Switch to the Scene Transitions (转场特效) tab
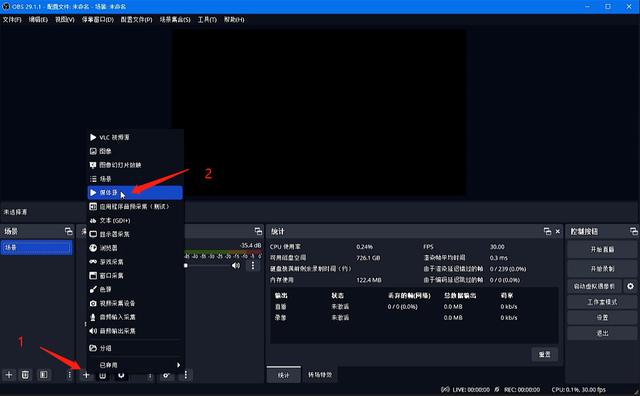The width and height of the screenshot is (640, 396). tap(320, 375)
